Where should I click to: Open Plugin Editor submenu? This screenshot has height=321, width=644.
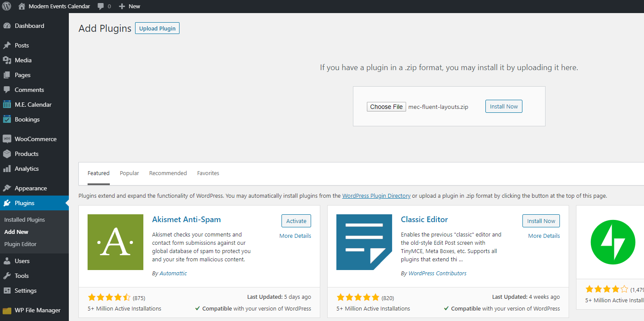click(x=20, y=244)
